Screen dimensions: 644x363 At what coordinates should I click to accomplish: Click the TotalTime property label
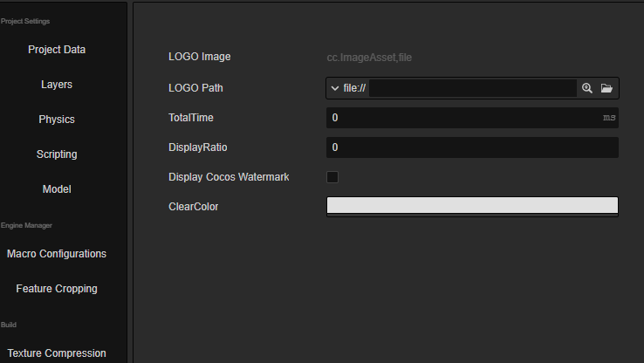pos(190,117)
